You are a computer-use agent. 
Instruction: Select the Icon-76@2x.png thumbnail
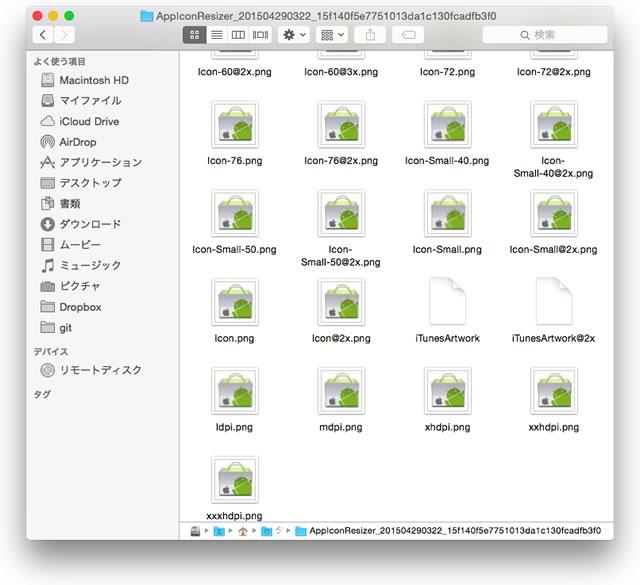(x=341, y=125)
